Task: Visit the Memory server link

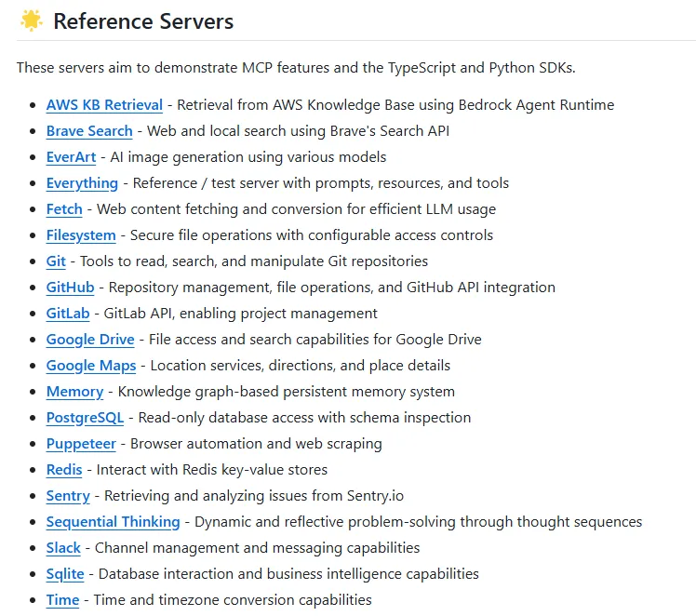Action: [x=74, y=392]
